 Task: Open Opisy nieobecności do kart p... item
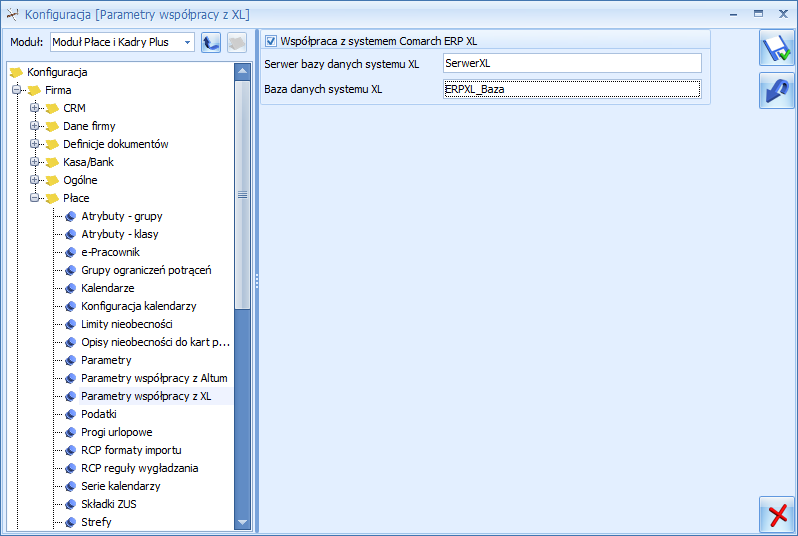click(155, 343)
